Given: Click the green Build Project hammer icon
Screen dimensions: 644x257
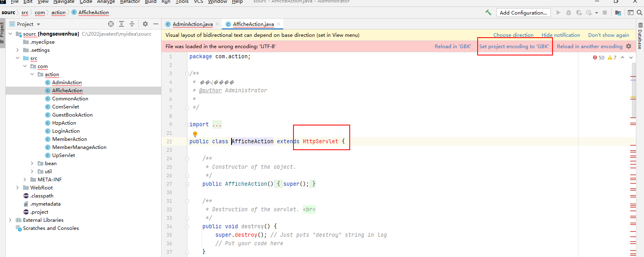Looking at the screenshot, I should coord(488,13).
